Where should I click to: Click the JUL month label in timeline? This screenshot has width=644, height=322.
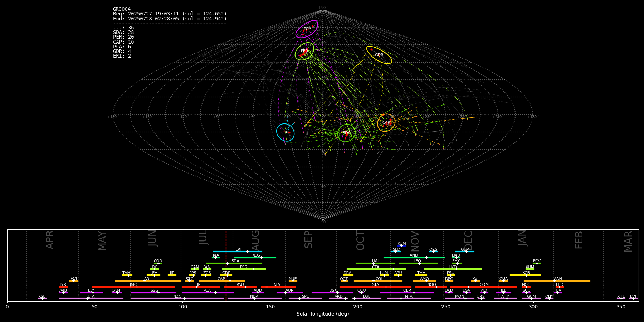tap(203, 237)
